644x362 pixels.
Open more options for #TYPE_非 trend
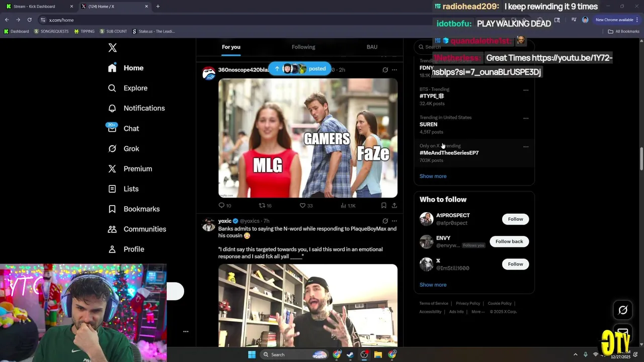tap(526, 90)
